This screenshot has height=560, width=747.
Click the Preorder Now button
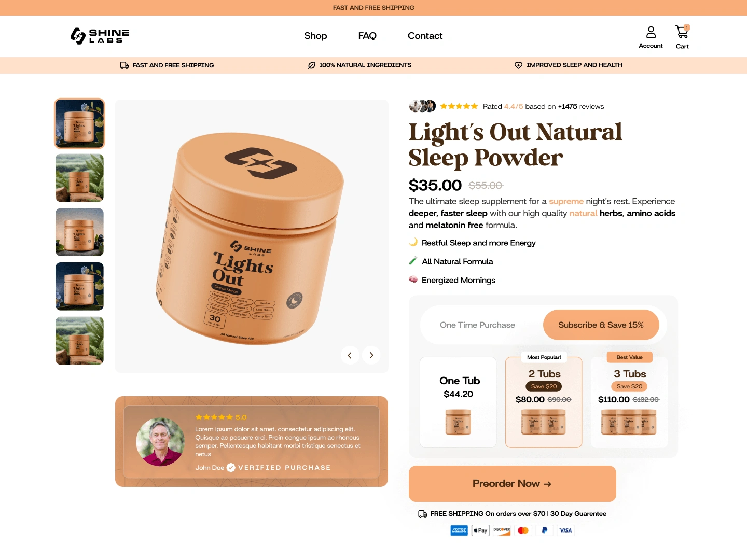click(x=513, y=484)
